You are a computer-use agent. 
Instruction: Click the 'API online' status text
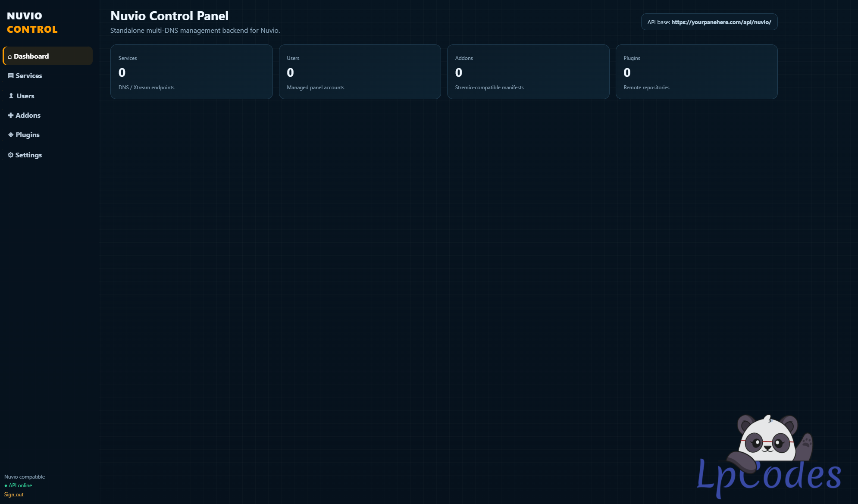(20, 485)
